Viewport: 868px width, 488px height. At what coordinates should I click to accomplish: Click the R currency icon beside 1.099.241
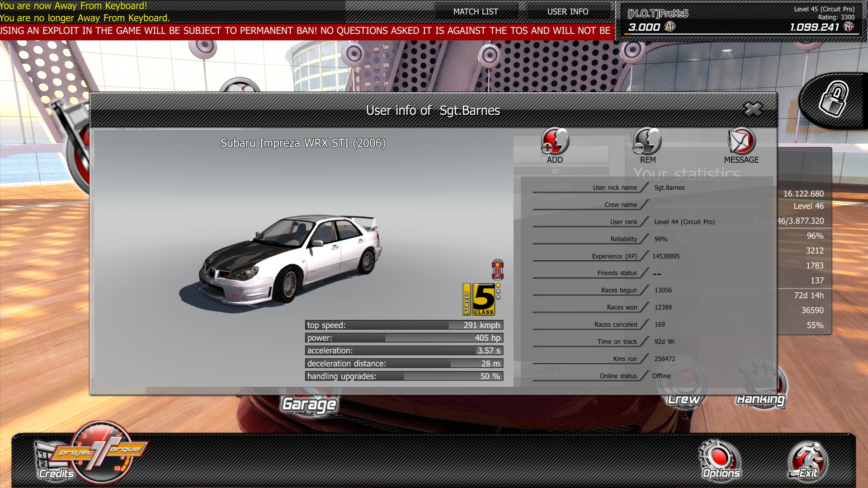coord(849,27)
